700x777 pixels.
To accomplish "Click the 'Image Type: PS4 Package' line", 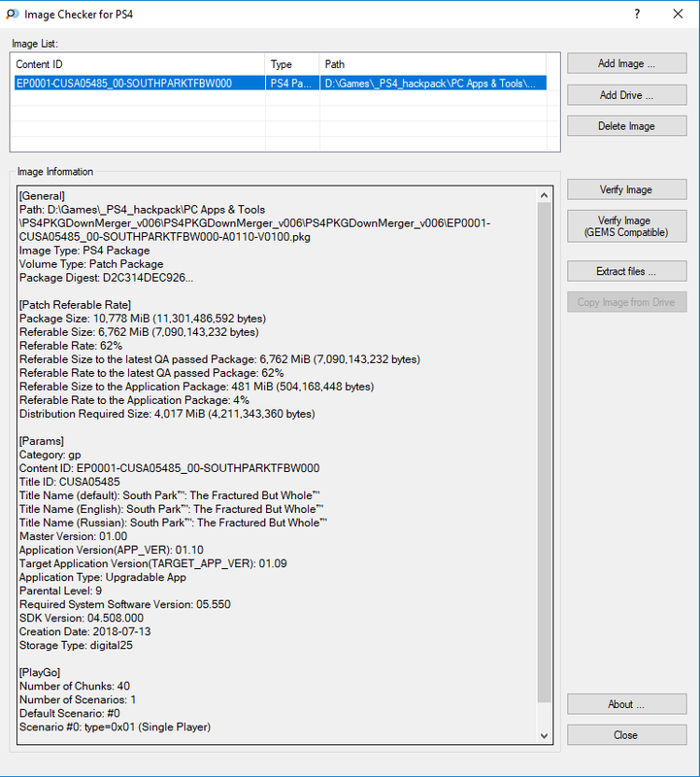I will click(x=84, y=251).
